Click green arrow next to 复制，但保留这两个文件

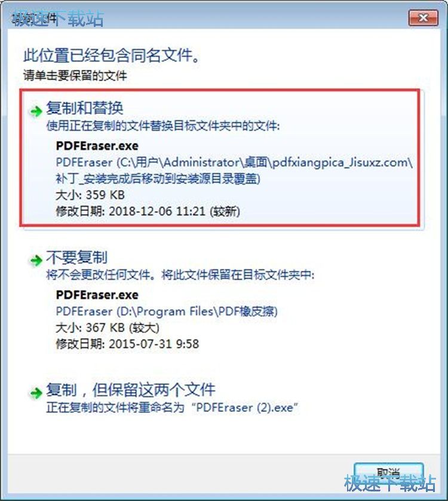pos(36,393)
